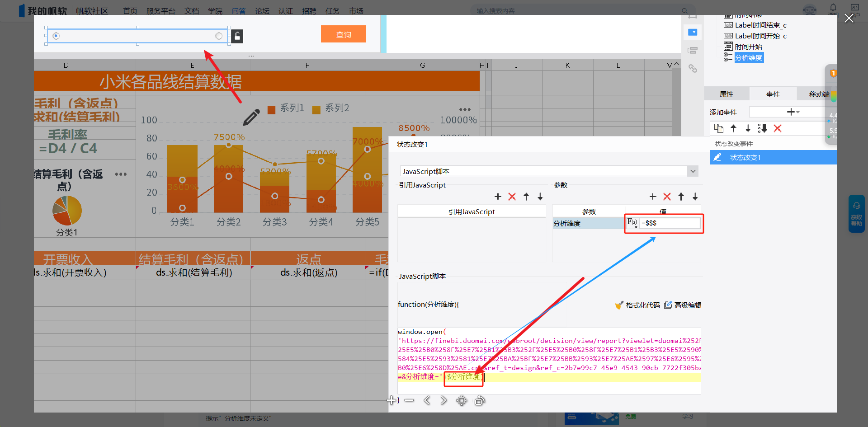
Task: Delete parameter with red X icon
Action: pyautogui.click(x=667, y=197)
